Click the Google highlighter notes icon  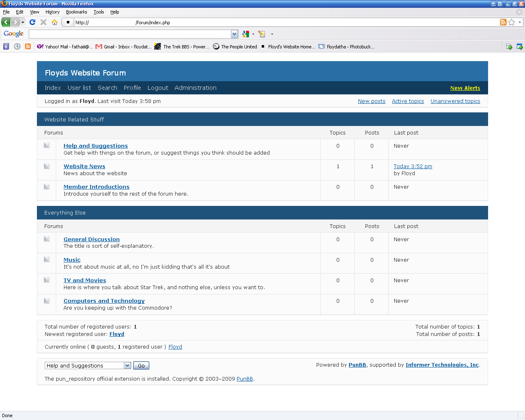[x=262, y=34]
